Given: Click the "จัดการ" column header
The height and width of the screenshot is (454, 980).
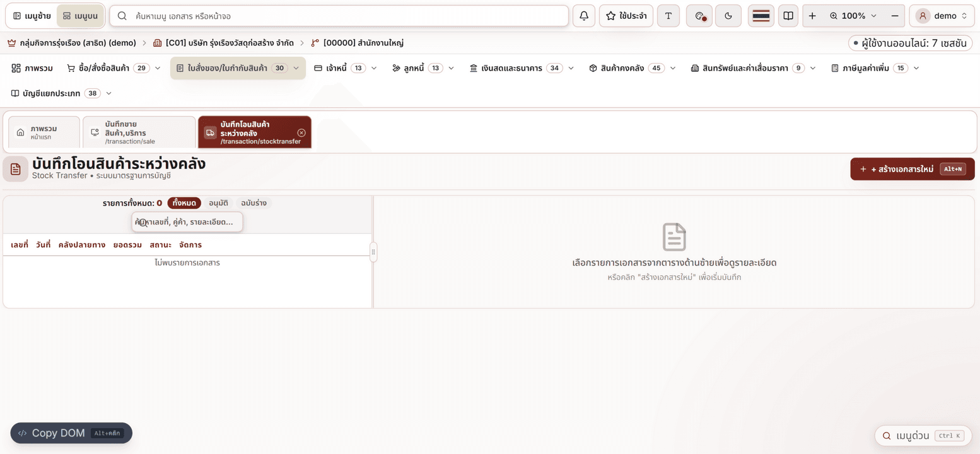Looking at the screenshot, I should [190, 245].
